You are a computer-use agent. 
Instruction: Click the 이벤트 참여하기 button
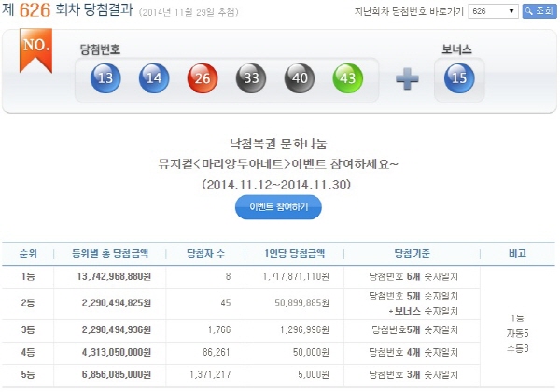pyautogui.click(x=278, y=207)
